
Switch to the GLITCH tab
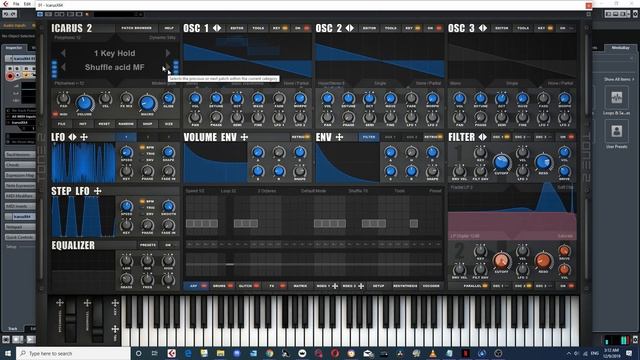click(x=249, y=286)
